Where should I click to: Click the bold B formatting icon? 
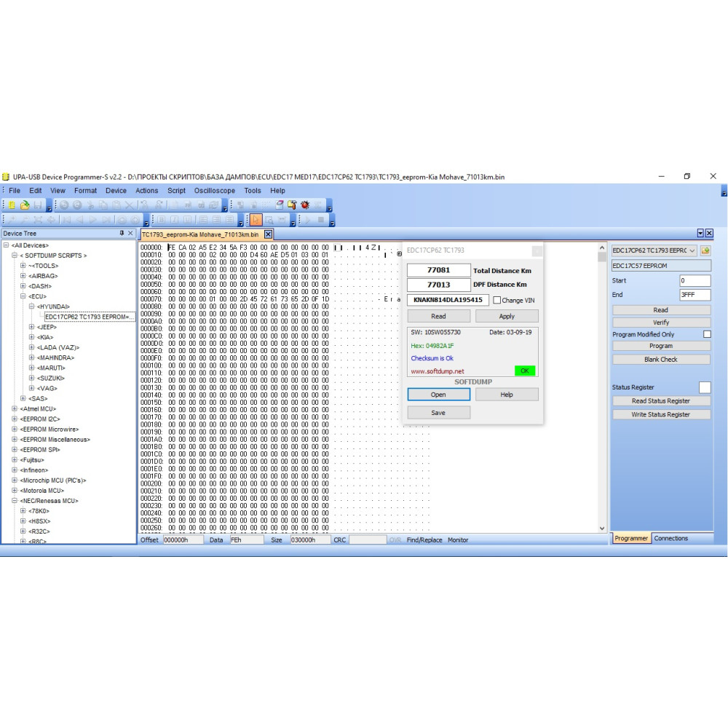coord(161,220)
